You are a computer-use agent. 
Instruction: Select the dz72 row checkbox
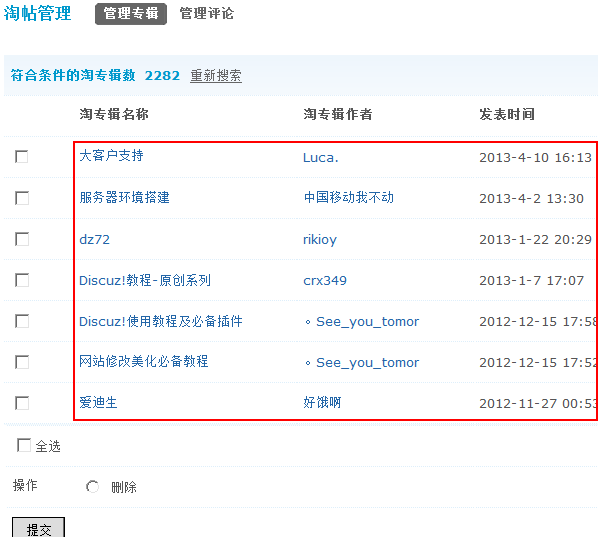pyautogui.click(x=22, y=239)
